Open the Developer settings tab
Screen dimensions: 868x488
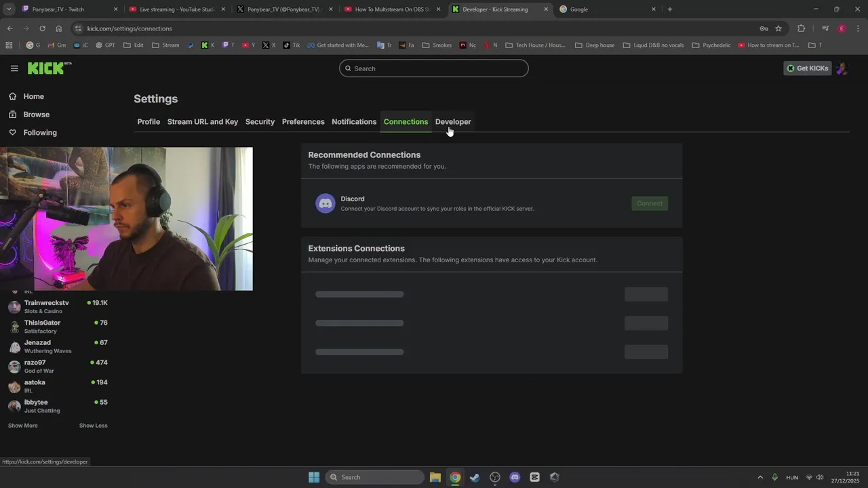[453, 122]
